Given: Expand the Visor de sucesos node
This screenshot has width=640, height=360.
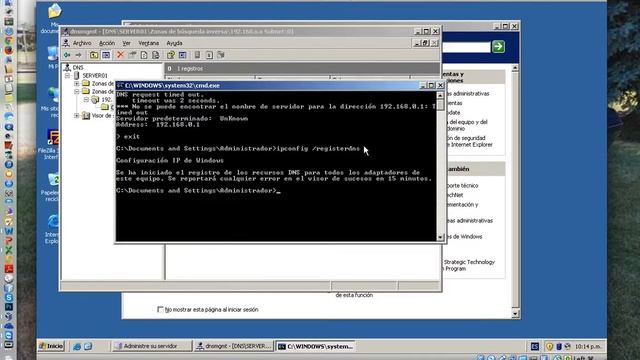Looking at the screenshot, I should tap(76, 116).
